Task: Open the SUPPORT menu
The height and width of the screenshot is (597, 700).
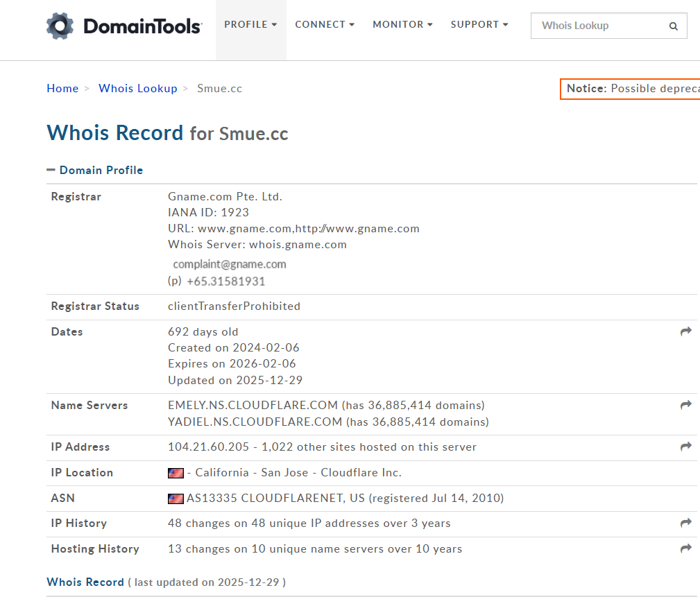Action: (479, 25)
